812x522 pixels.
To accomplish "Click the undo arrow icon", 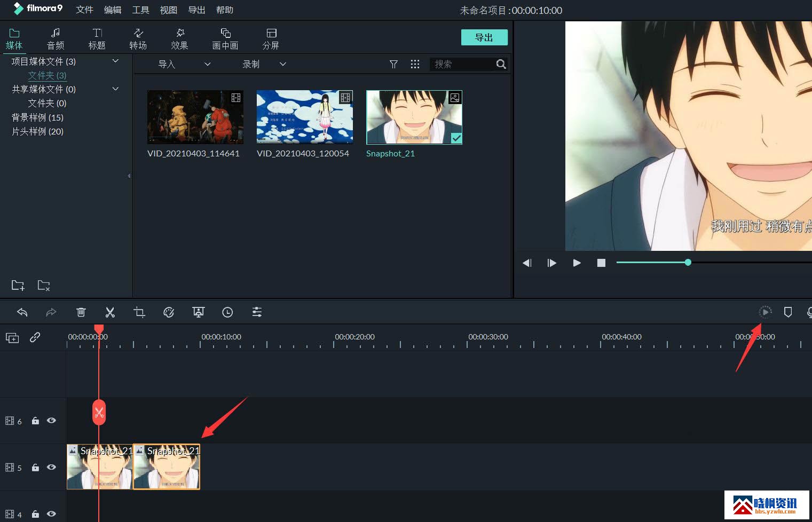I will click(22, 312).
